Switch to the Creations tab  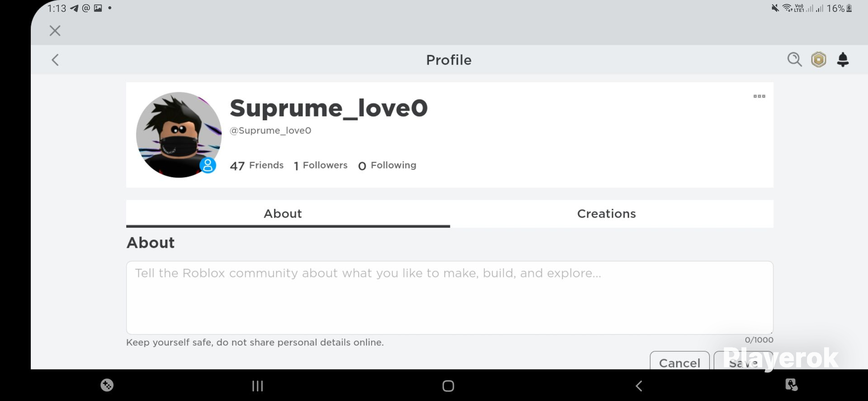click(607, 214)
